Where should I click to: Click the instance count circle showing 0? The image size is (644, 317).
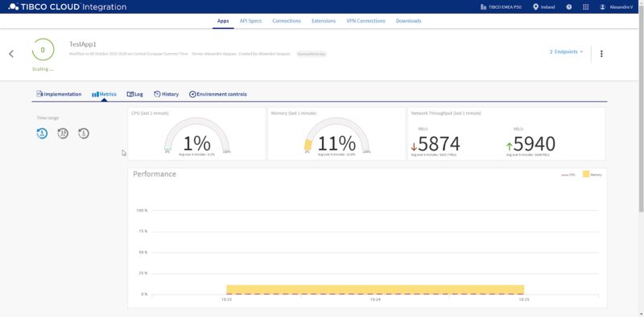(x=43, y=50)
